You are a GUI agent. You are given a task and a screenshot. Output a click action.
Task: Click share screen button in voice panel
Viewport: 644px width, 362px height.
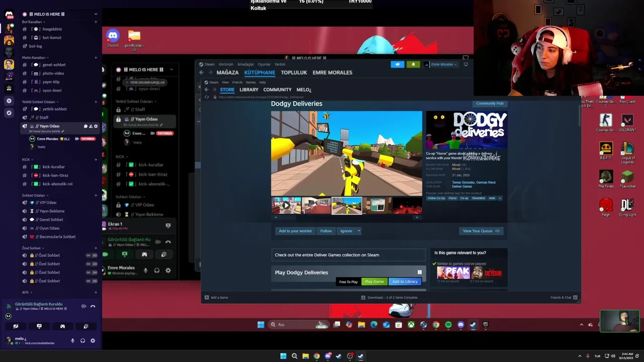39,326
